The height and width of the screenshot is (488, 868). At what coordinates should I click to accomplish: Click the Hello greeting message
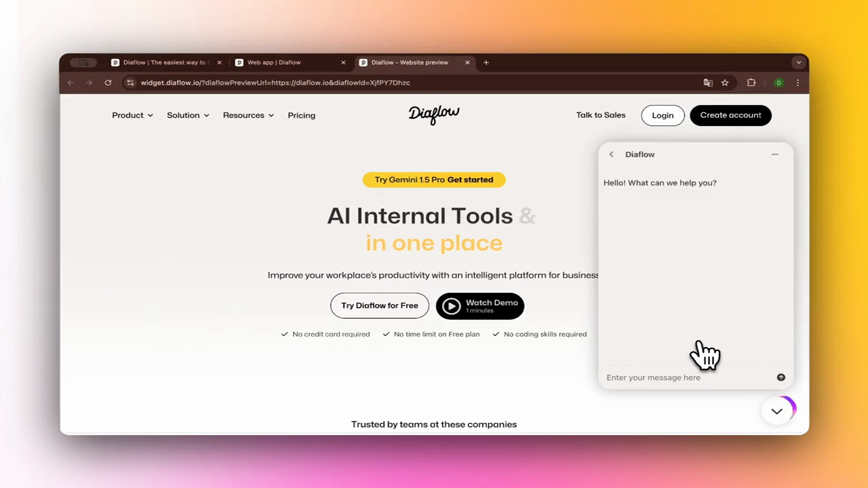click(660, 183)
